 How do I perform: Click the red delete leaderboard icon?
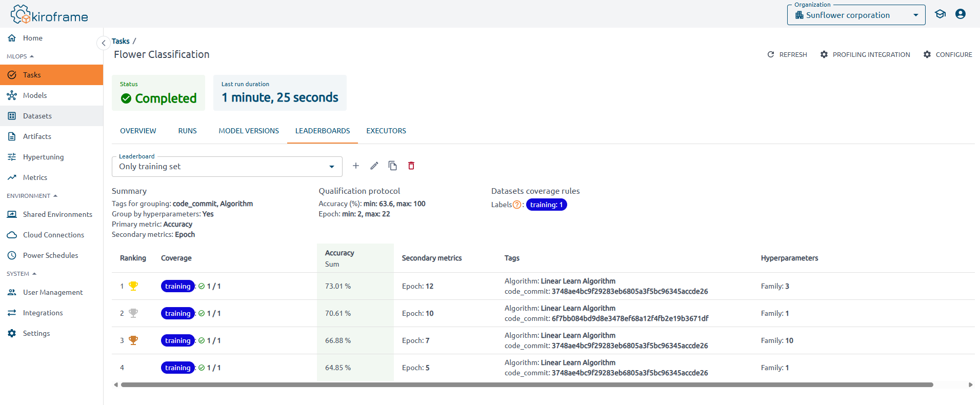tap(411, 166)
